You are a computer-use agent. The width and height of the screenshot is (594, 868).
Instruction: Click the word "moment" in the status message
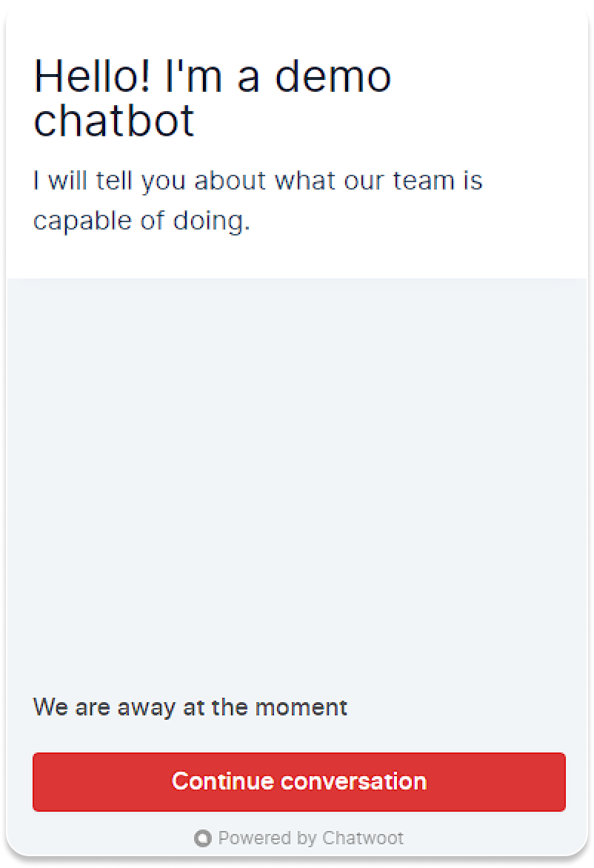click(301, 707)
